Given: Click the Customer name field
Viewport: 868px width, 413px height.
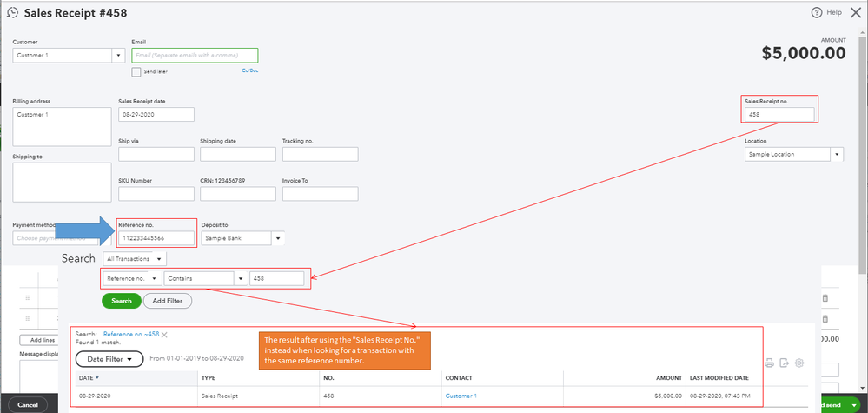Looking at the screenshot, I should point(63,56).
